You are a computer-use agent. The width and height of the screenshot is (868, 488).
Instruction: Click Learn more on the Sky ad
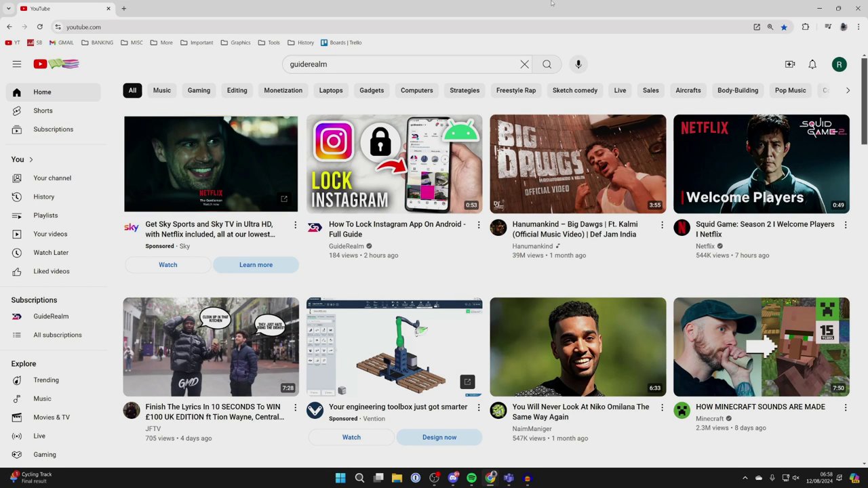click(256, 264)
